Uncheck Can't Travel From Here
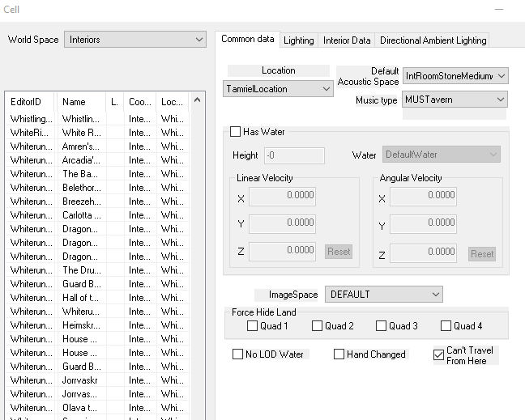This screenshot has height=420, width=525. click(438, 354)
